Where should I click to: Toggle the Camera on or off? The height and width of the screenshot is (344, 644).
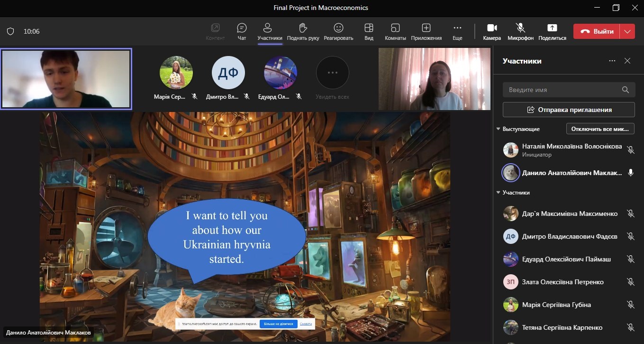[x=492, y=28]
